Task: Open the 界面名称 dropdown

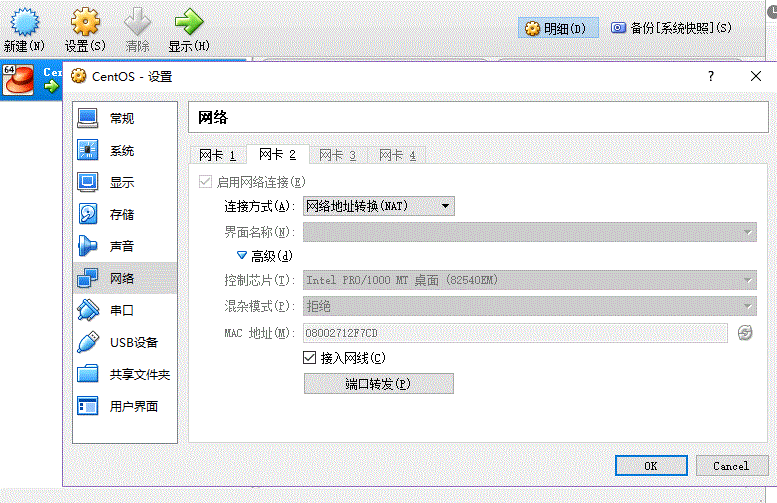Action: [x=530, y=232]
